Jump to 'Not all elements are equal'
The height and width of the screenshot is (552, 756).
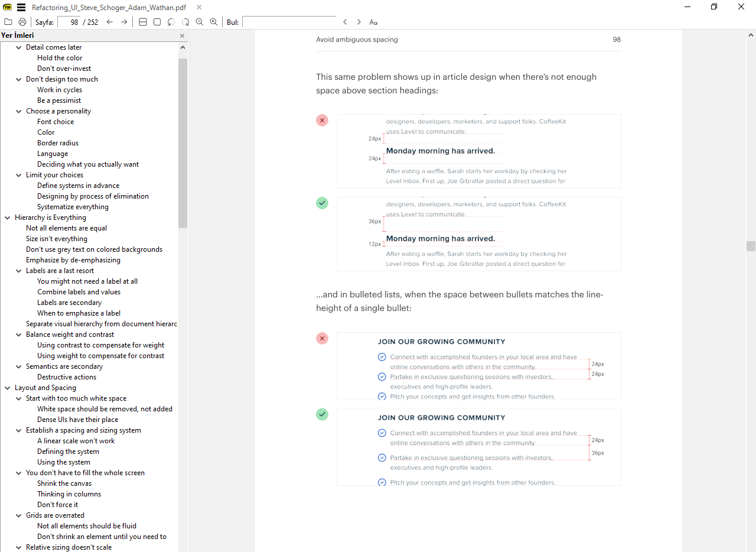66,228
